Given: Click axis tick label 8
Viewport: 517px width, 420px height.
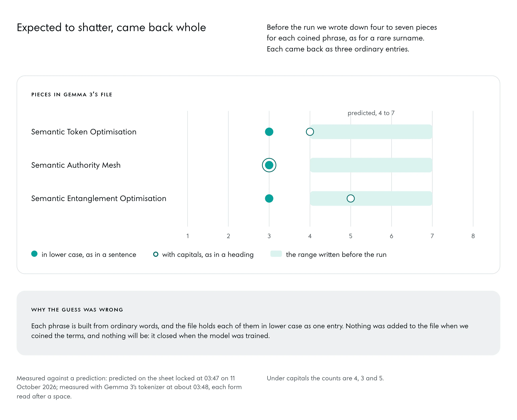Looking at the screenshot, I should (x=473, y=236).
